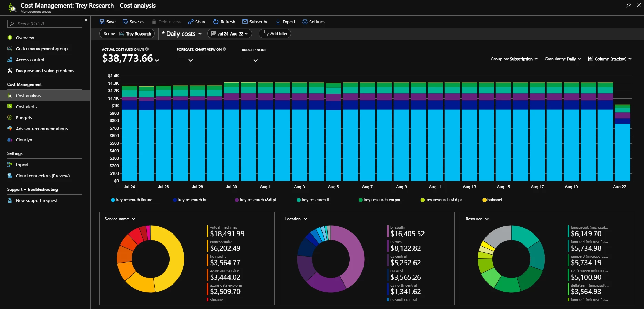Click the Overview icon in the sidebar

[10, 38]
